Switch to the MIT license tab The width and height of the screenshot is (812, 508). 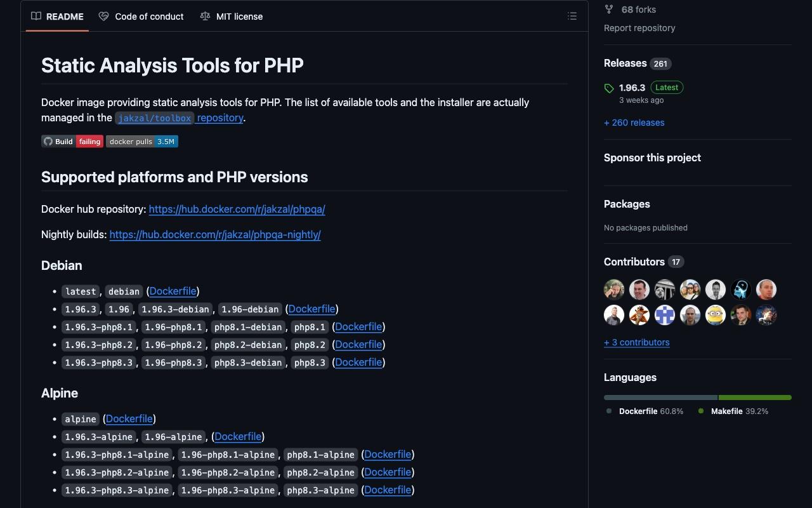click(x=231, y=17)
